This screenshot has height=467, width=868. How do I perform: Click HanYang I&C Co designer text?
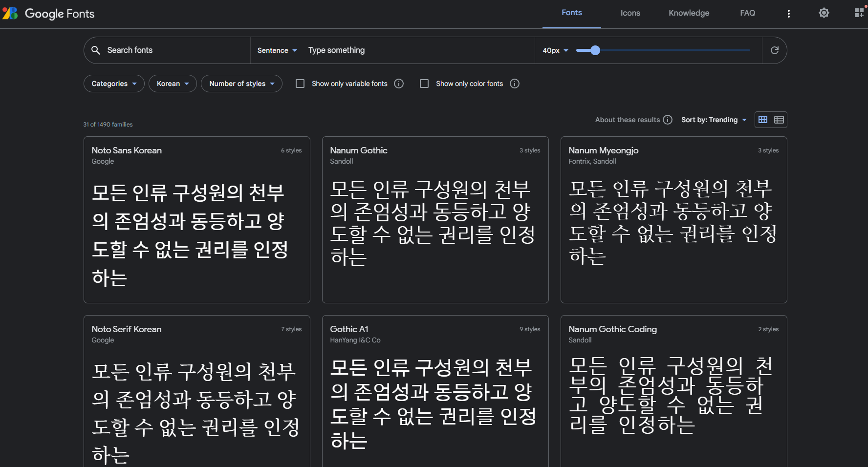pyautogui.click(x=355, y=340)
